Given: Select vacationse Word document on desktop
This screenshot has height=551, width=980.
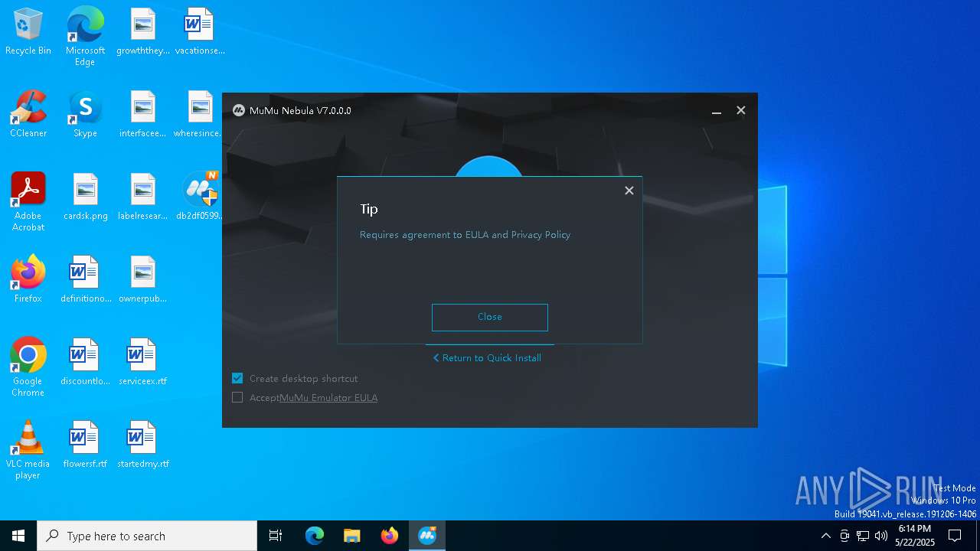Looking at the screenshot, I should click(200, 32).
